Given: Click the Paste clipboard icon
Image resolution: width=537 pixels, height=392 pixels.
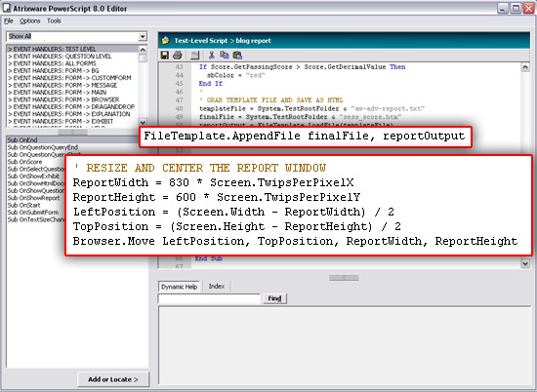Looking at the screenshot, I should coord(237,55).
